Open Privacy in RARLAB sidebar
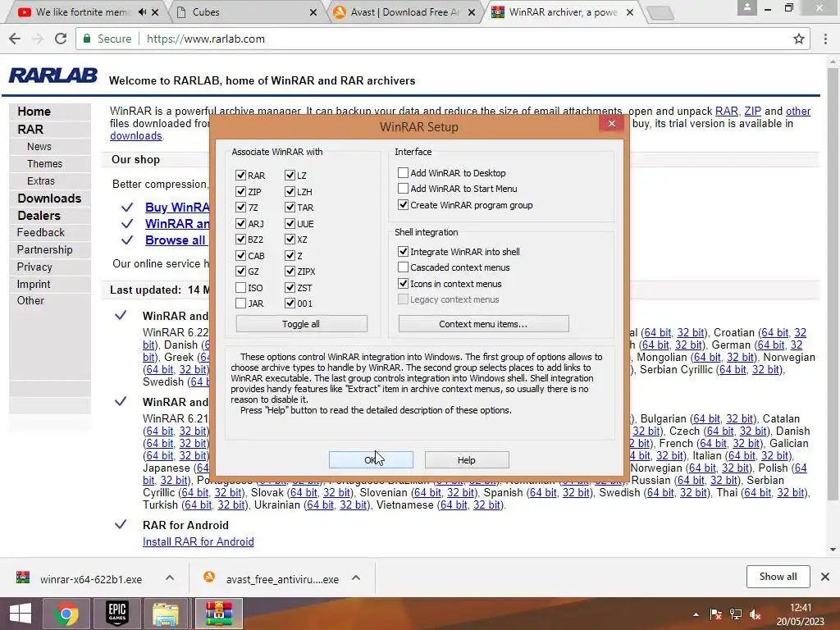The height and width of the screenshot is (630, 840). (34, 267)
